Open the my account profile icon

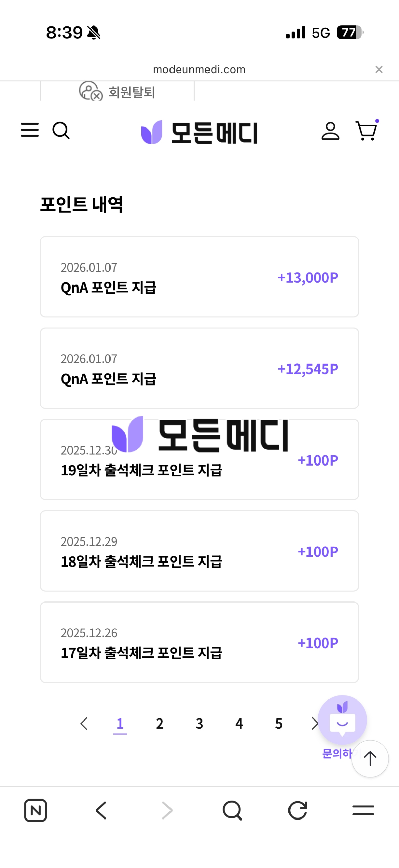pyautogui.click(x=330, y=131)
